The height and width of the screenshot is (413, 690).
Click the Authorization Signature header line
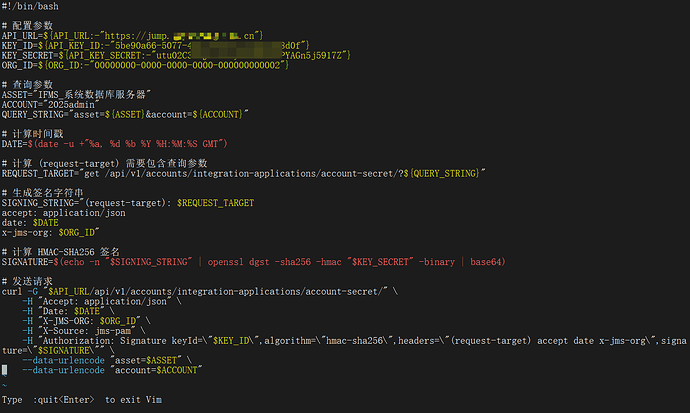pyautogui.click(x=350, y=340)
